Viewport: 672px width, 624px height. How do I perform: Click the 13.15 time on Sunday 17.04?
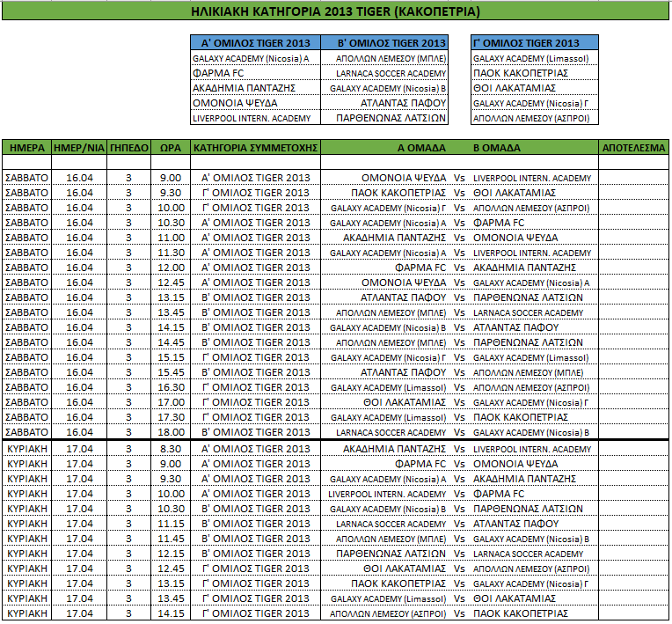tap(171, 584)
